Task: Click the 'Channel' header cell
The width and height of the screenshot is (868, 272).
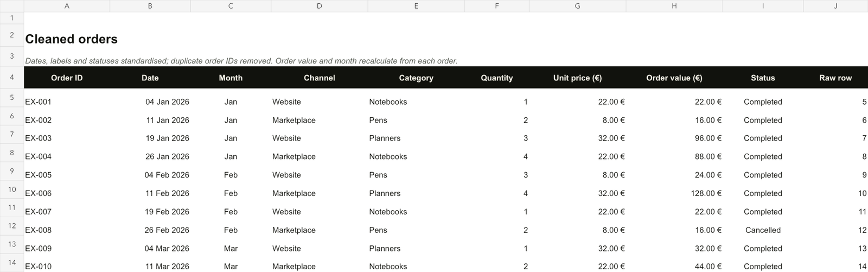Action: coord(320,78)
